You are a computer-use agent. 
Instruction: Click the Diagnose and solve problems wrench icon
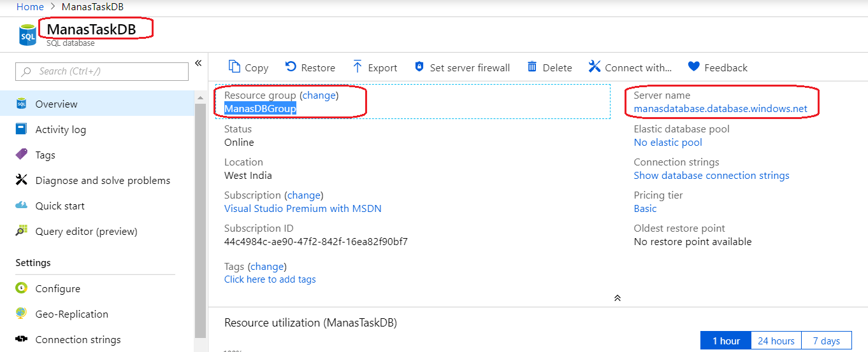pyautogui.click(x=22, y=180)
